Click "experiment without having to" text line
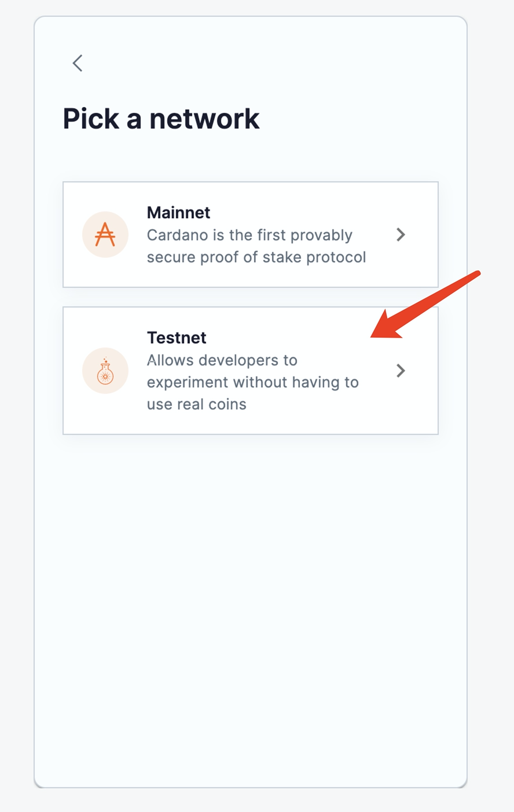Viewport: 514px width, 812px height. pyautogui.click(x=252, y=382)
